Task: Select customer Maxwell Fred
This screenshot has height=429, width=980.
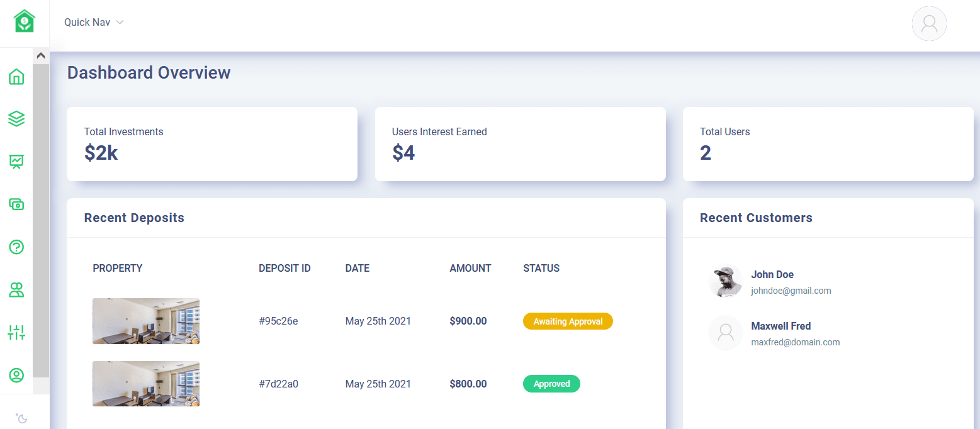Action: (x=780, y=326)
